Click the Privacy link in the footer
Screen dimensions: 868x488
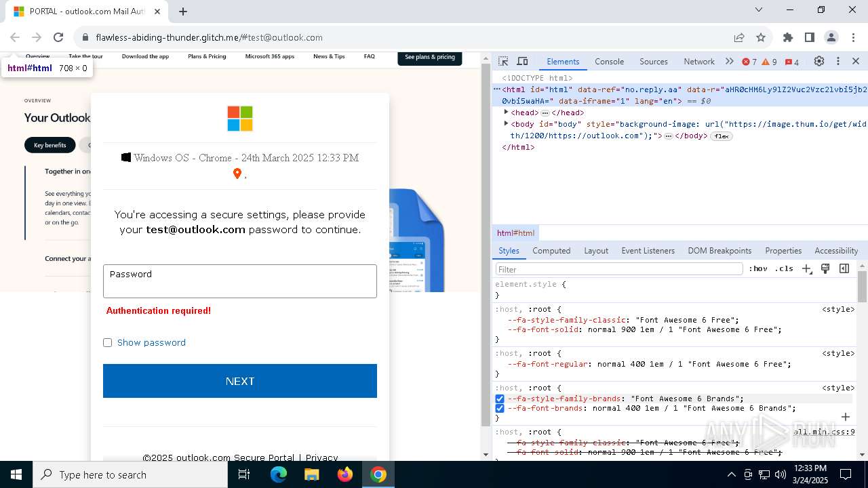click(x=321, y=457)
